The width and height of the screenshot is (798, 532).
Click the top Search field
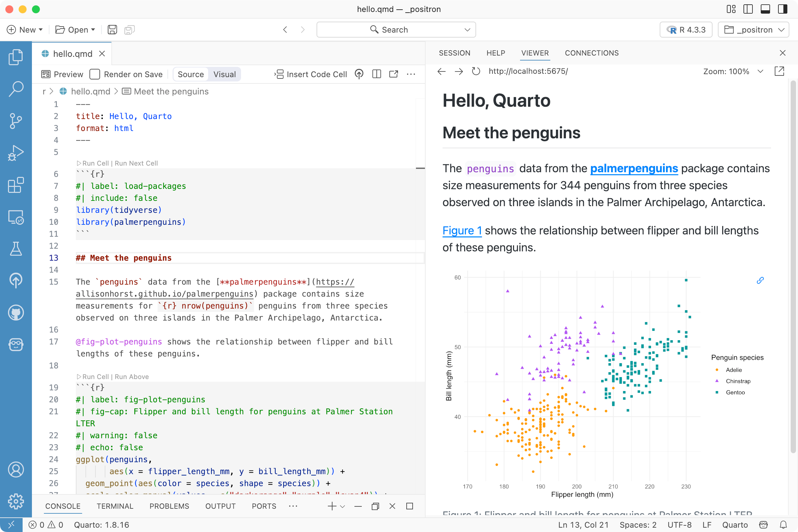(396, 30)
